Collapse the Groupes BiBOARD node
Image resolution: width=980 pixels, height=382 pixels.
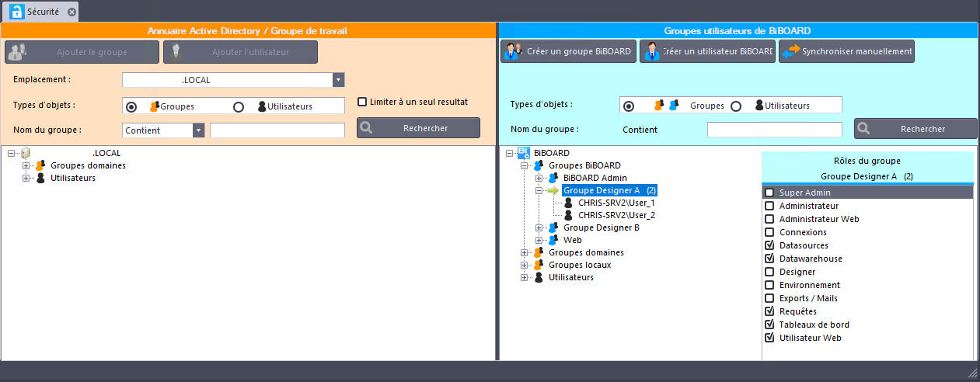(x=525, y=166)
